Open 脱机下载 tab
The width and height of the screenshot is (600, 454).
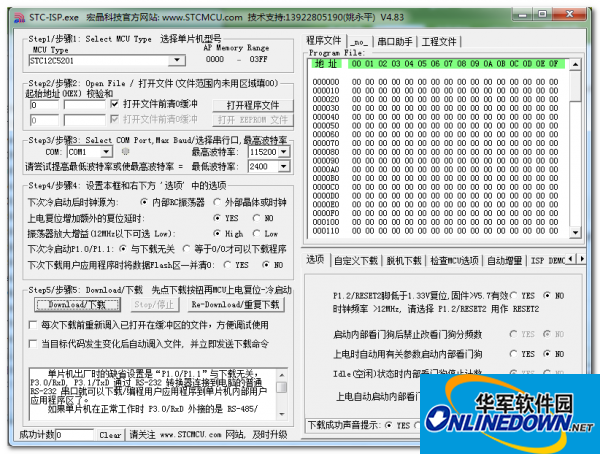coord(404,261)
